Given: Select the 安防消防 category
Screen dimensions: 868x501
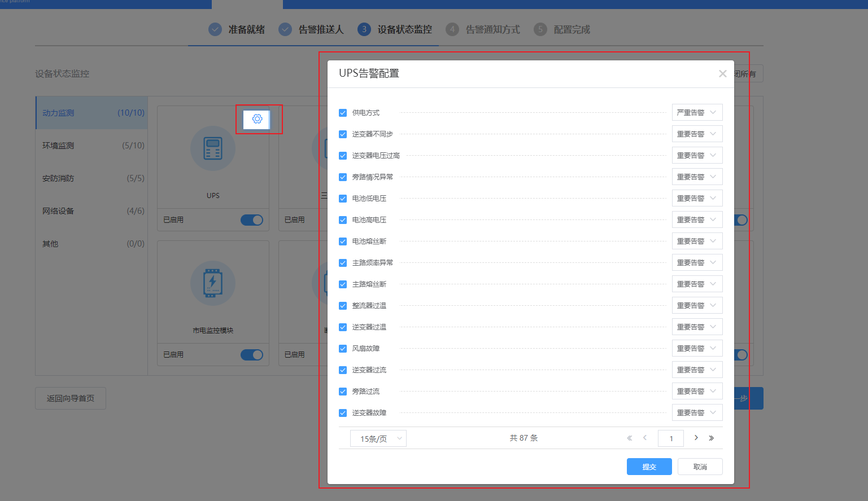Looking at the screenshot, I should pyautogui.click(x=92, y=178).
